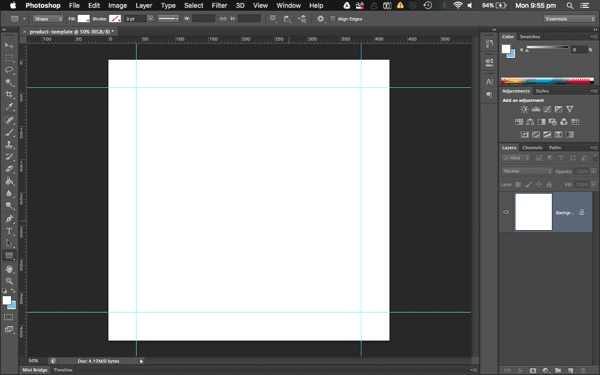Enable the Align Edges checkbox

click(333, 19)
